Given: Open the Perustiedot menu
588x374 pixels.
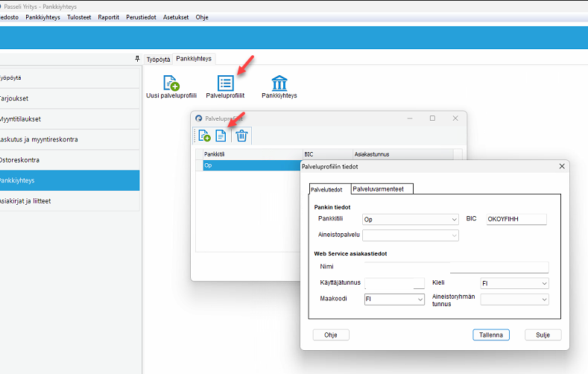Looking at the screenshot, I should point(141,17).
